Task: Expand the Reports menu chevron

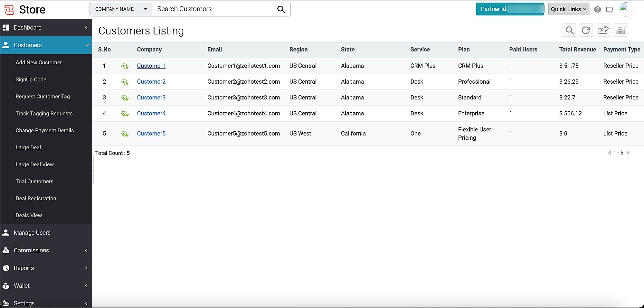Action: click(x=86, y=268)
